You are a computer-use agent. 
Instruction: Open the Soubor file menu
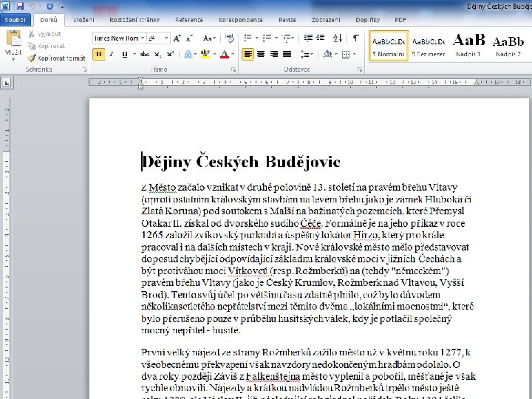tap(16, 21)
